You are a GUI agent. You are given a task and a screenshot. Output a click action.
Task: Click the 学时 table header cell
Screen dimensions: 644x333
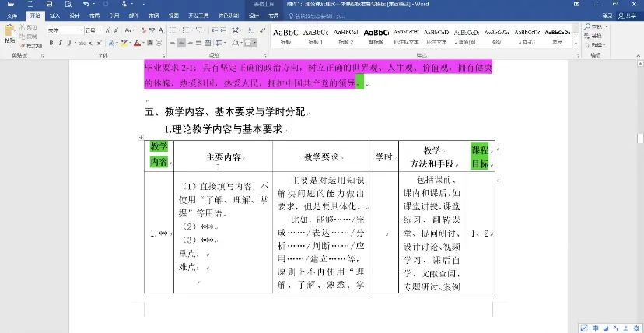[383, 156]
